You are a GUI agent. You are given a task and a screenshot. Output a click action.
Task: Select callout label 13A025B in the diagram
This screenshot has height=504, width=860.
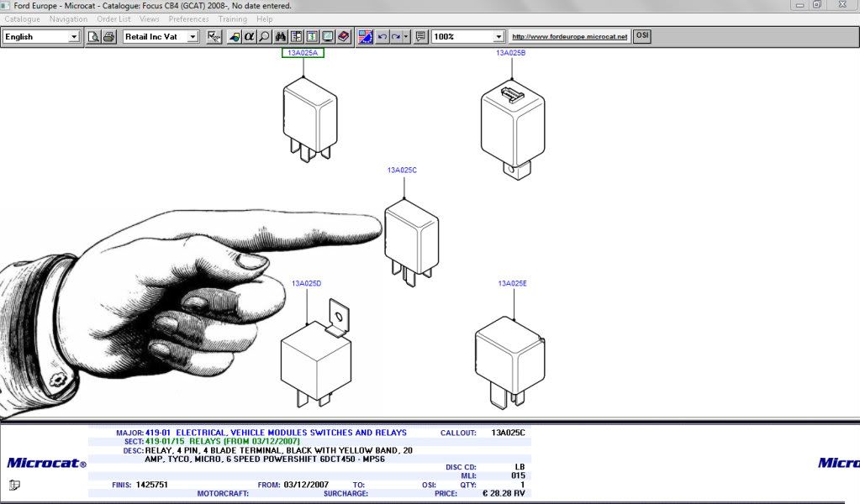[510, 53]
